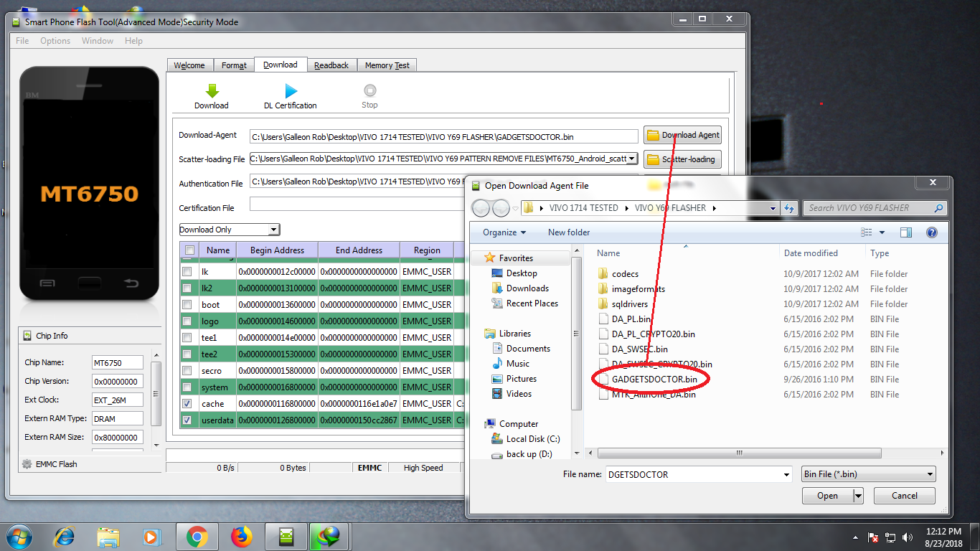The height and width of the screenshot is (551, 980).
Task: Select the DA_SWSEC.bin file
Action: [633, 349]
